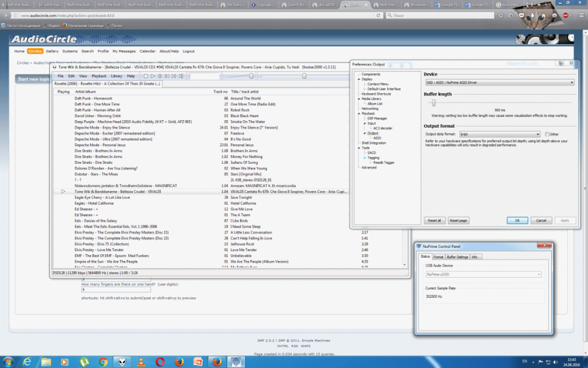Open the Info tab in NuPrime Control Panel
The height and width of the screenshot is (368, 588).
pos(474,257)
